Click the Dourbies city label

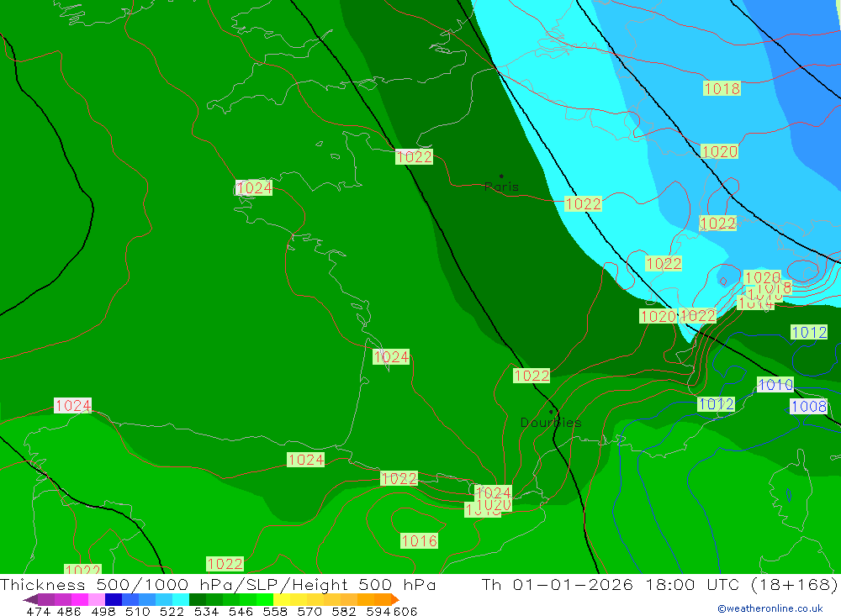pyautogui.click(x=551, y=423)
